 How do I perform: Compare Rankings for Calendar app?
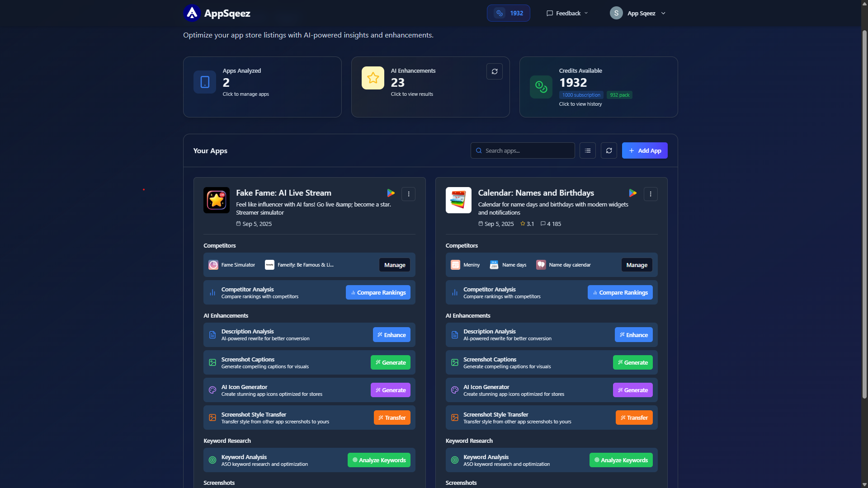[x=620, y=292]
